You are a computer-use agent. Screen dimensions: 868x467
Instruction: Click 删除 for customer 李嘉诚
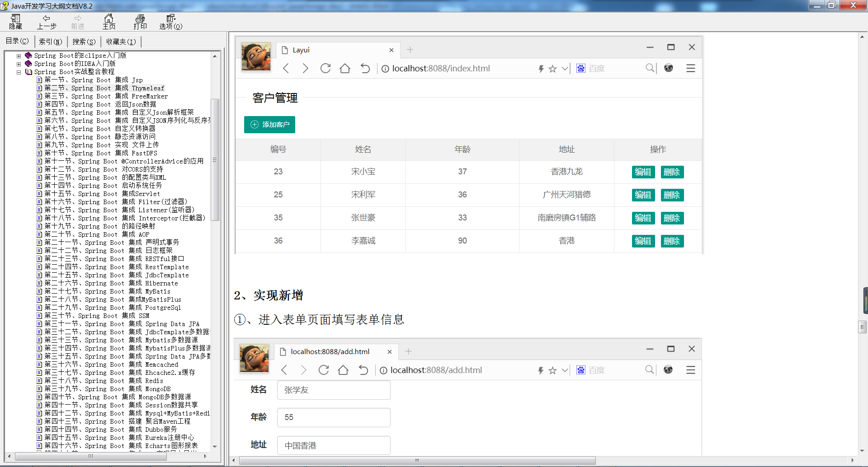[x=672, y=241]
